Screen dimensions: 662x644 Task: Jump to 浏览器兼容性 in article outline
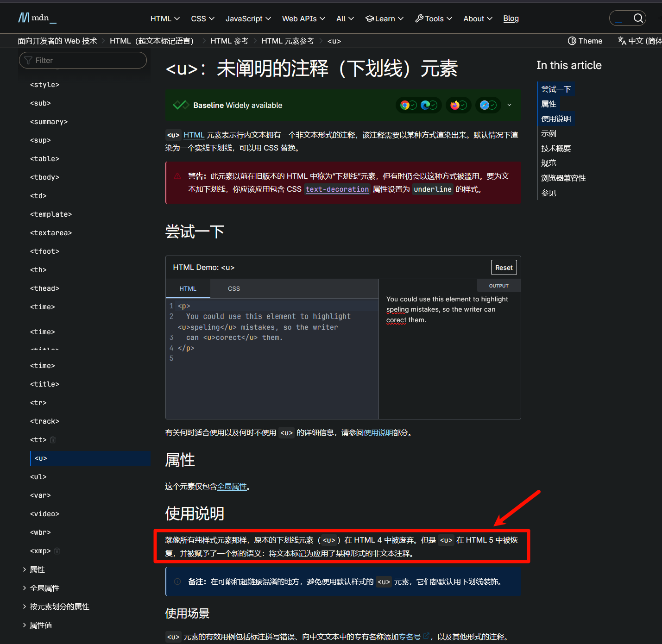click(x=563, y=178)
